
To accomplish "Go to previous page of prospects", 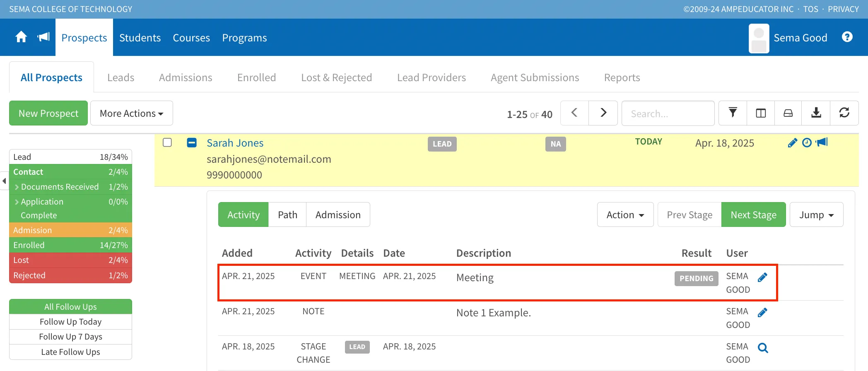I will click(x=574, y=113).
